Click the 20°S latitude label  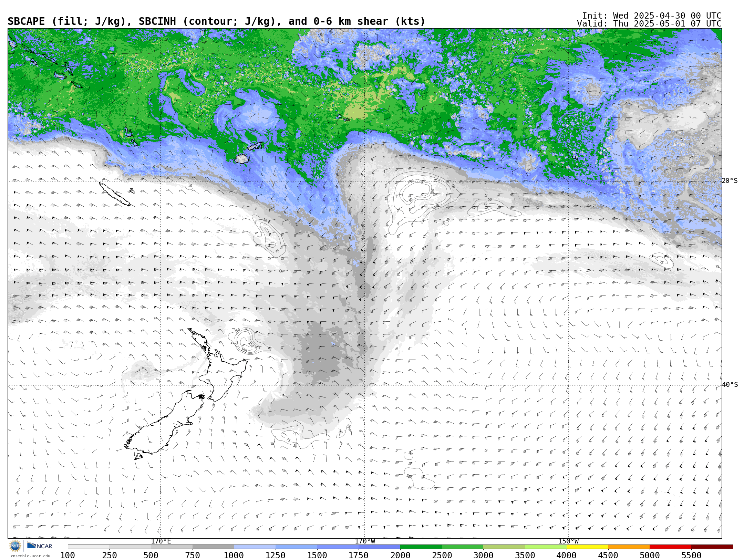pos(730,181)
